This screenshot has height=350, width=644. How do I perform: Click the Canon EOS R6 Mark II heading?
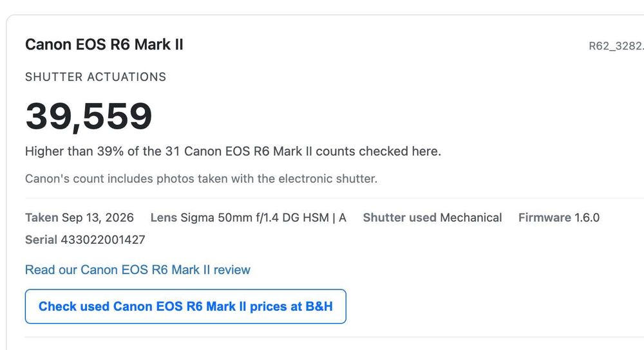coord(104,44)
